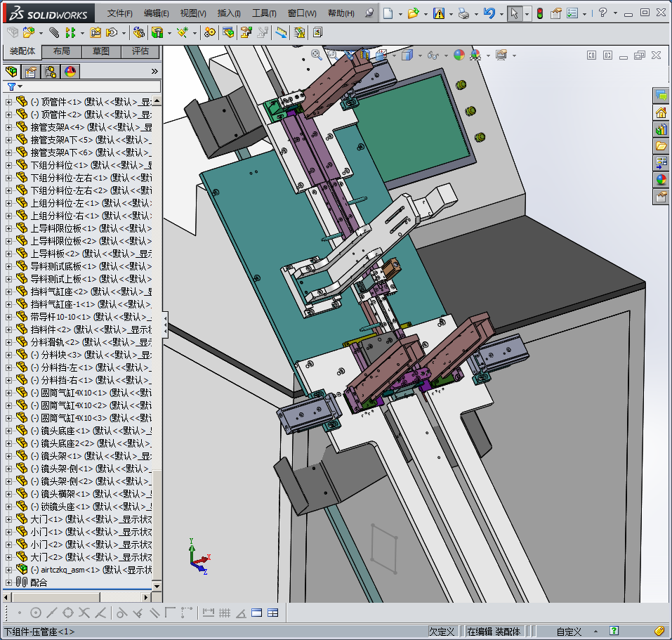This screenshot has width=672, height=640.
Task: Open the Design Library from the task pane
Action: point(661,130)
